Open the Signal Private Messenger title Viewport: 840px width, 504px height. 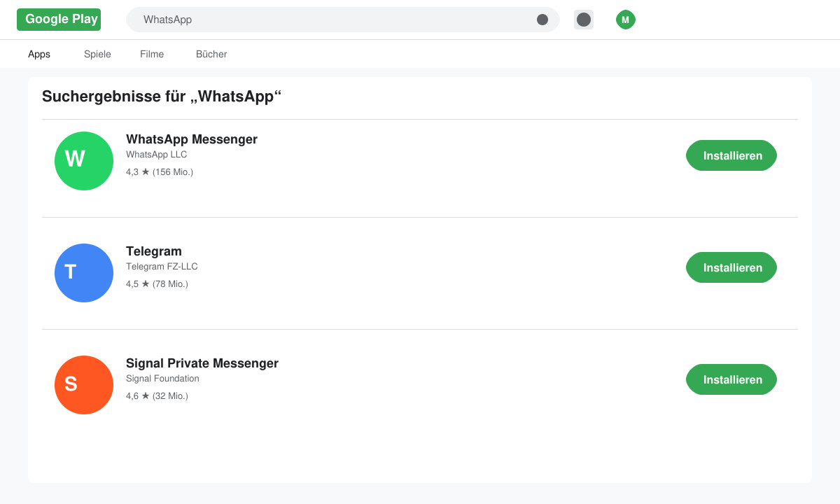tap(202, 363)
